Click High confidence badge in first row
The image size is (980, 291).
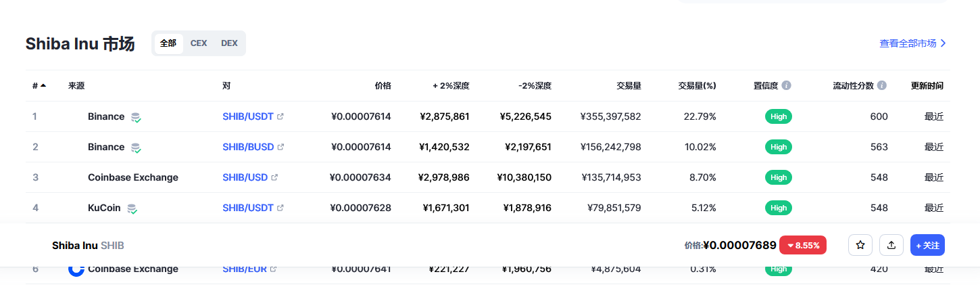point(779,116)
